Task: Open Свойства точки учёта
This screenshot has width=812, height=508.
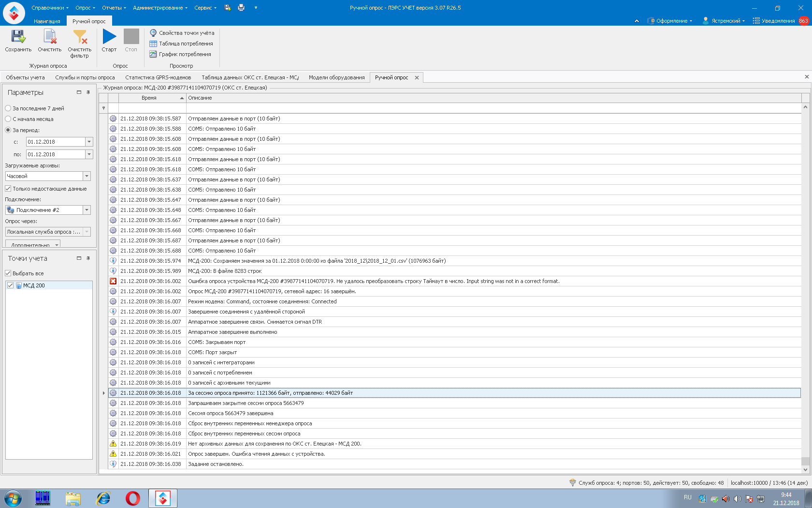Action: click(x=182, y=33)
